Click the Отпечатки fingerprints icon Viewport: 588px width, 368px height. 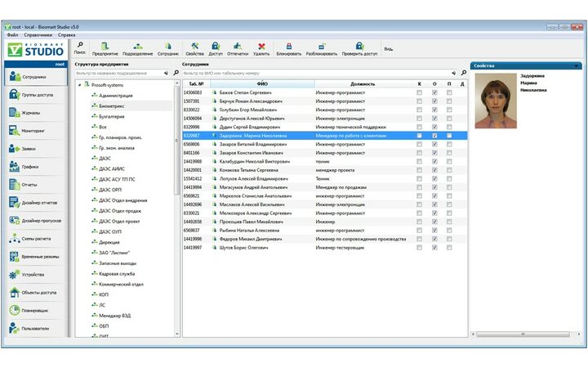coord(238,47)
